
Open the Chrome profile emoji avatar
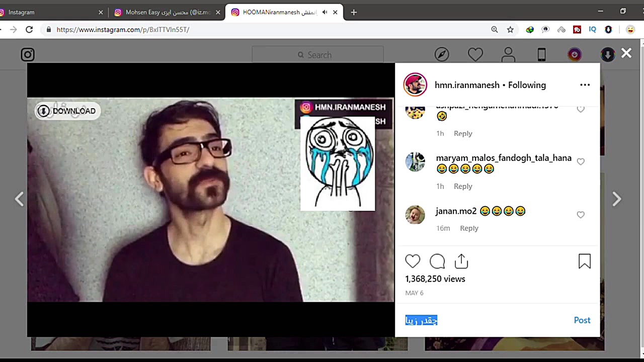(630, 30)
